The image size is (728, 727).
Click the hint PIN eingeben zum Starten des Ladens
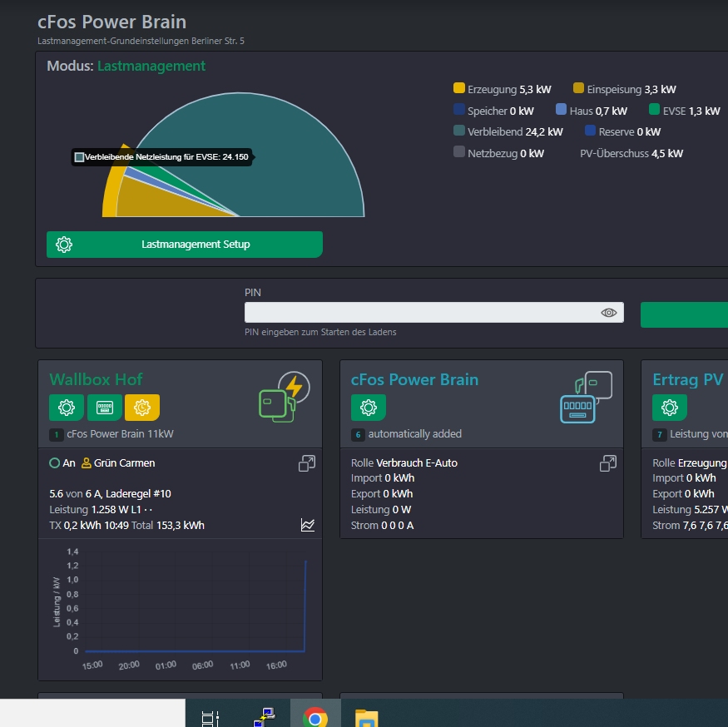coord(320,332)
